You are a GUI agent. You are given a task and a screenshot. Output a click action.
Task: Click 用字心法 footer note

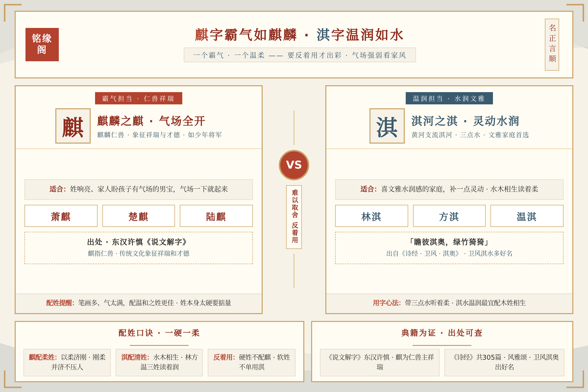449,303
